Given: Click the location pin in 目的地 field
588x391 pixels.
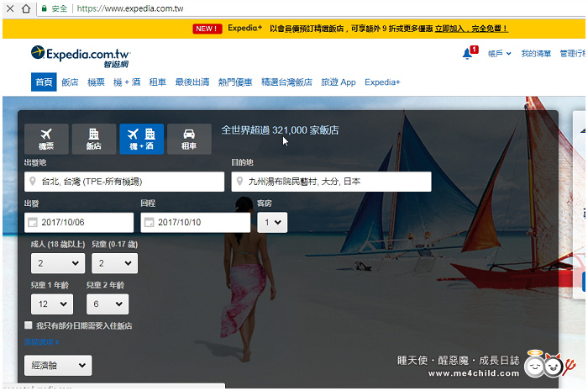Looking at the screenshot, I should (239, 182).
